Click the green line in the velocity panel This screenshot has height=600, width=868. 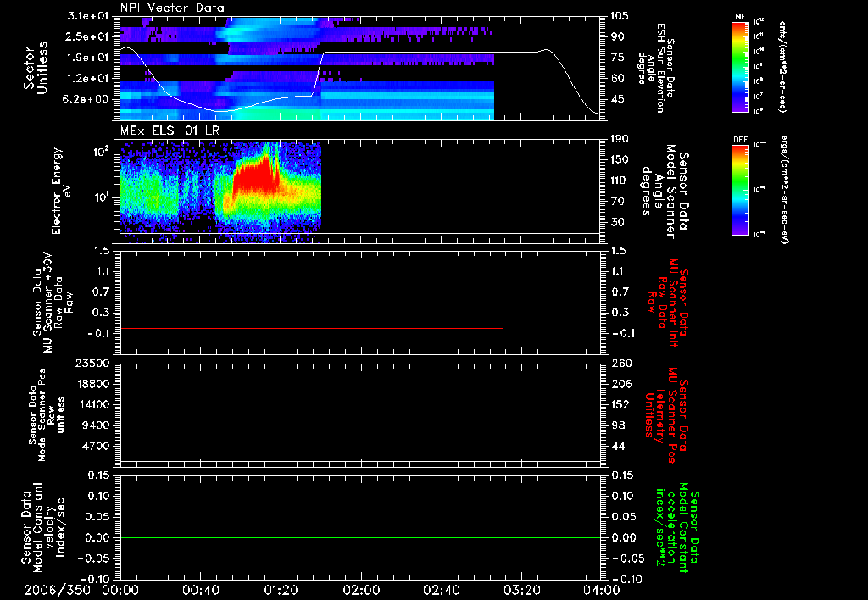coord(360,537)
